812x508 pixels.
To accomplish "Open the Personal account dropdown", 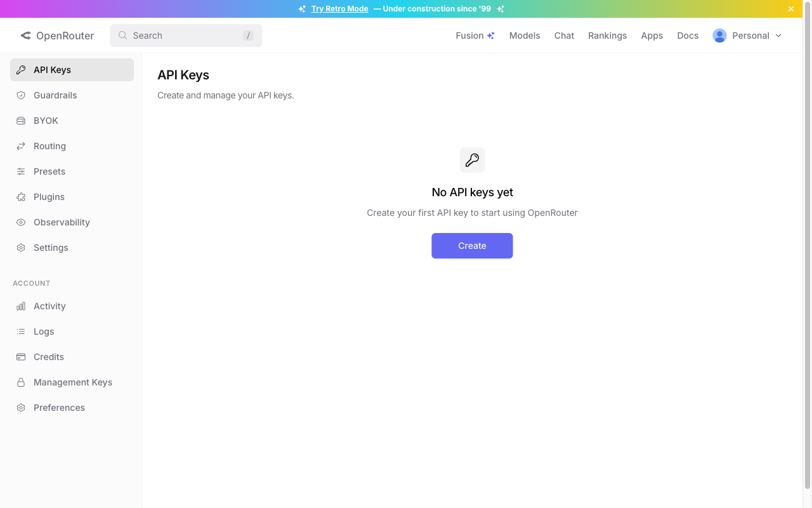I will (752, 36).
